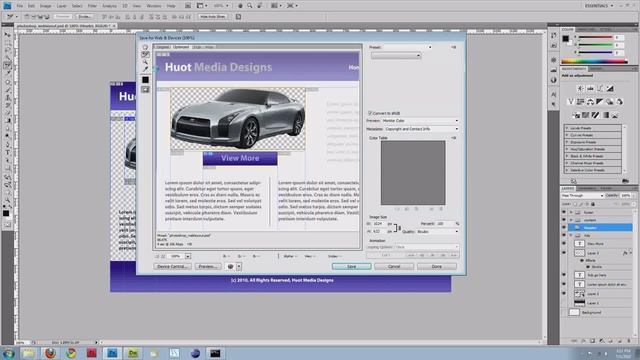
Task: Hide the Lorem ipsum text layer
Action: [564, 284]
